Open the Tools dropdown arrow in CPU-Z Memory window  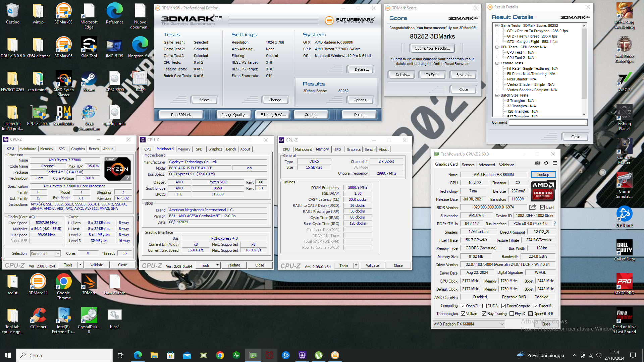click(x=356, y=265)
